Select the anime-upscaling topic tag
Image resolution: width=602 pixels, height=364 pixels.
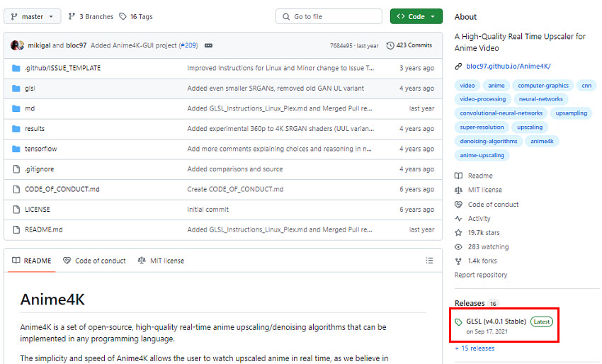tap(482, 156)
